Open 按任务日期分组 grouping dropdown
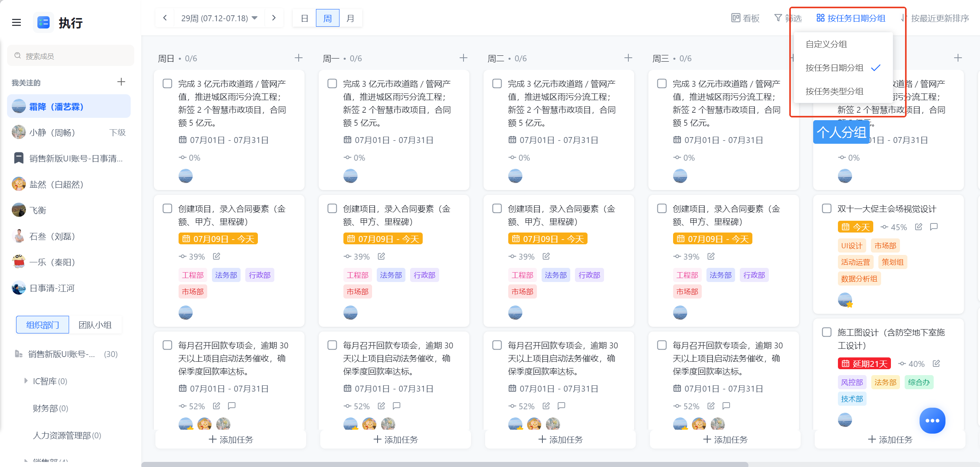The width and height of the screenshot is (980, 467). (x=851, y=18)
